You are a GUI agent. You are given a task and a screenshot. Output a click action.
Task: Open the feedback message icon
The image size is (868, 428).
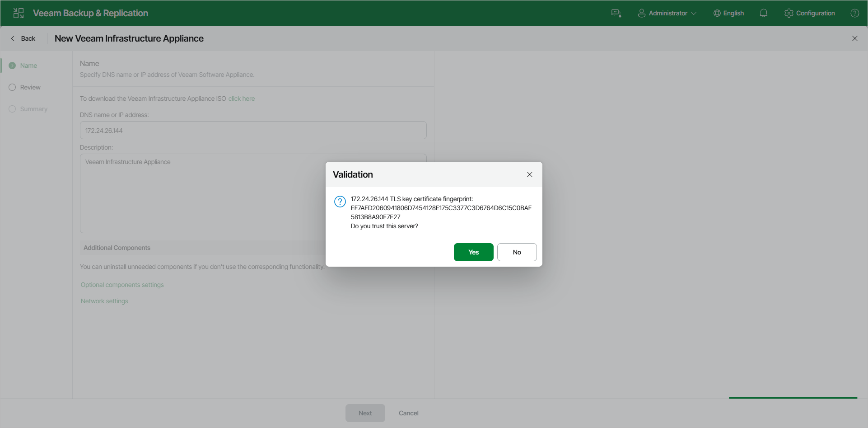(616, 13)
